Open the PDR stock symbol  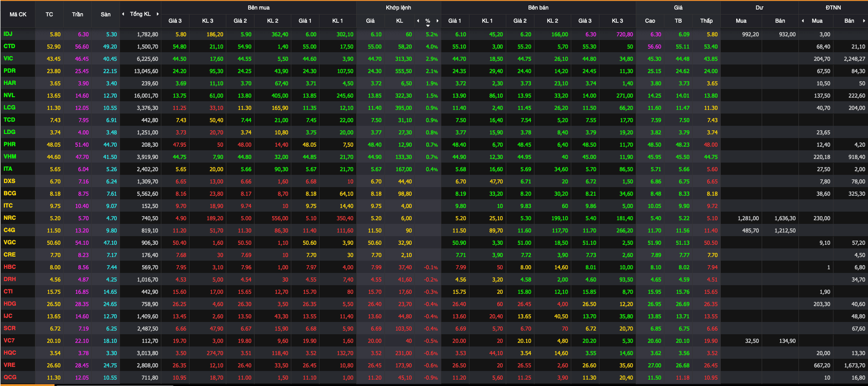(10, 71)
